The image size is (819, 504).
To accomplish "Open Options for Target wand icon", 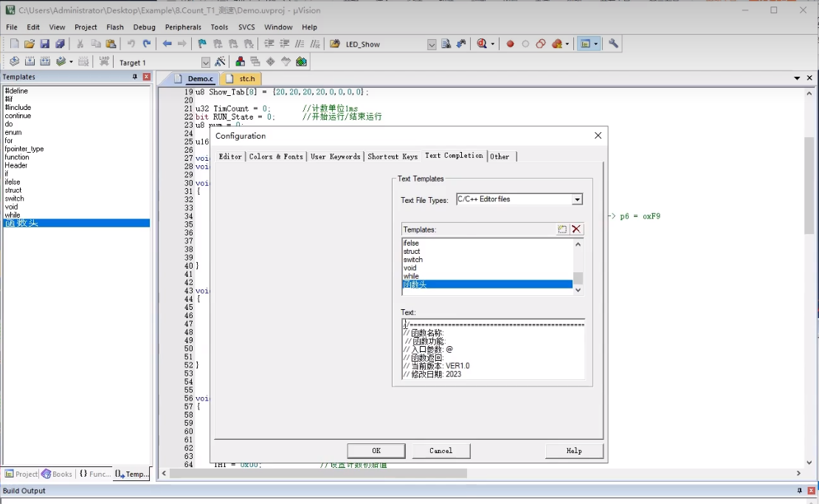I will pyautogui.click(x=220, y=62).
